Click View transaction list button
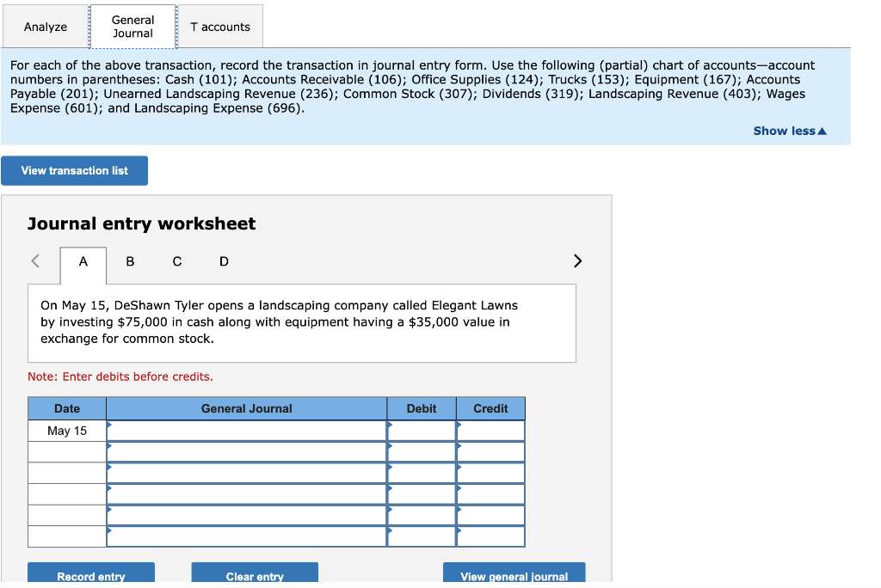This screenshot has width=881, height=588. click(74, 171)
